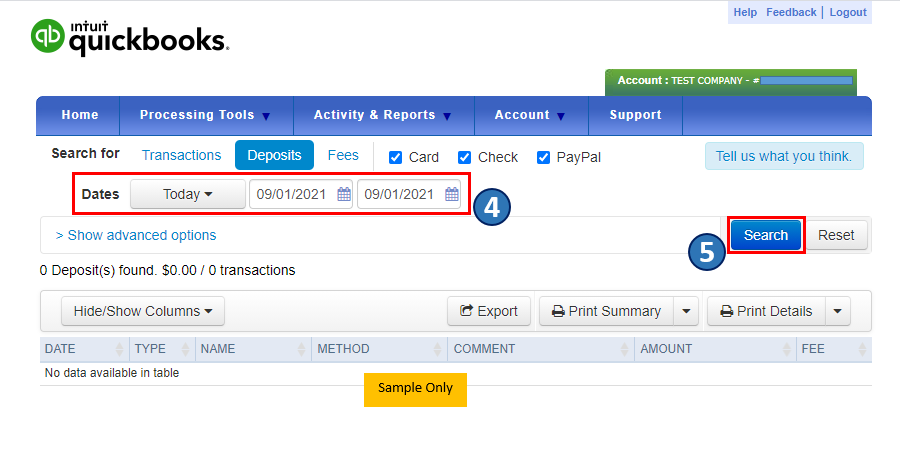This screenshot has width=900, height=468.
Task: Click the Search button
Action: coord(766,235)
